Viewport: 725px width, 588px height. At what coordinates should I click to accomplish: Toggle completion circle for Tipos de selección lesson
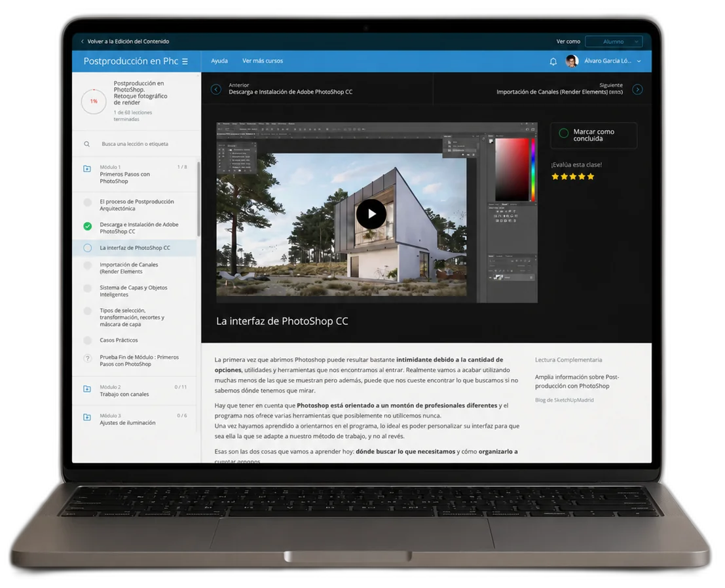87,311
